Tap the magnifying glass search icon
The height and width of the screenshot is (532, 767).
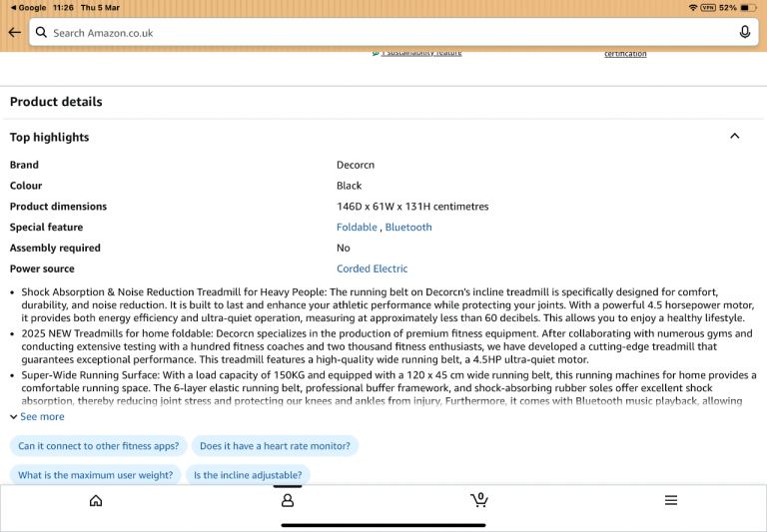click(x=41, y=32)
